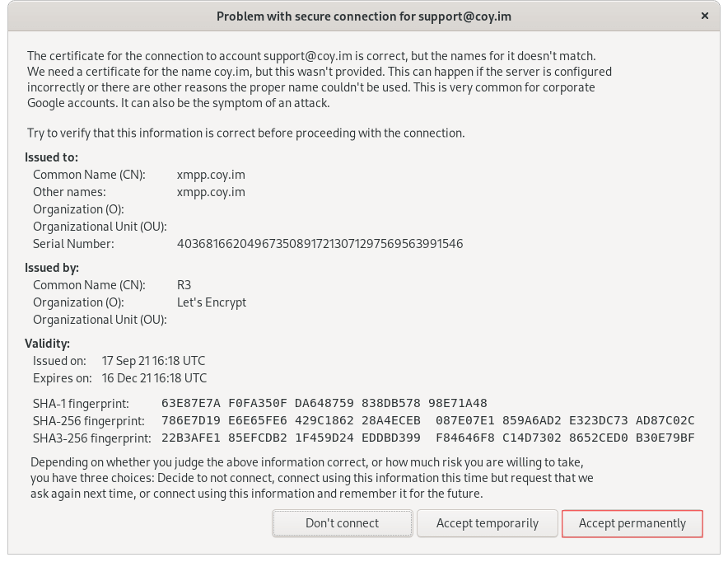Select the Let's Encrypt organization value
The image size is (728, 562).
pyautogui.click(x=212, y=302)
